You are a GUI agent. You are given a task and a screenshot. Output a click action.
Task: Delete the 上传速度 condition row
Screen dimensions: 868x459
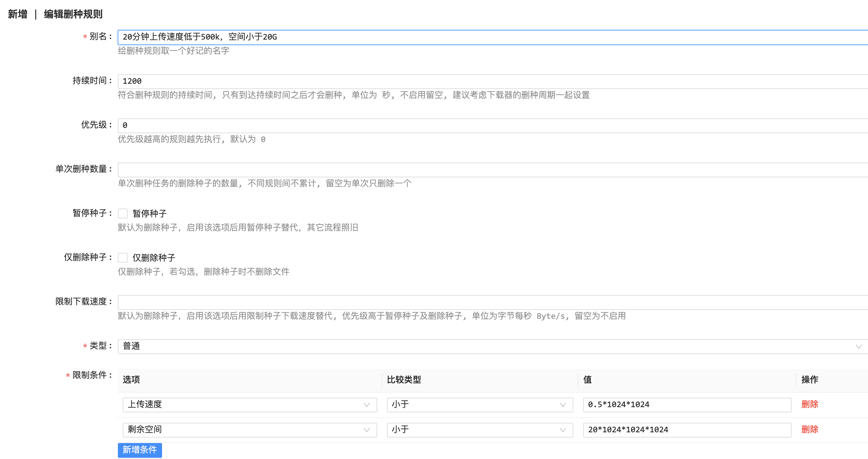[809, 404]
